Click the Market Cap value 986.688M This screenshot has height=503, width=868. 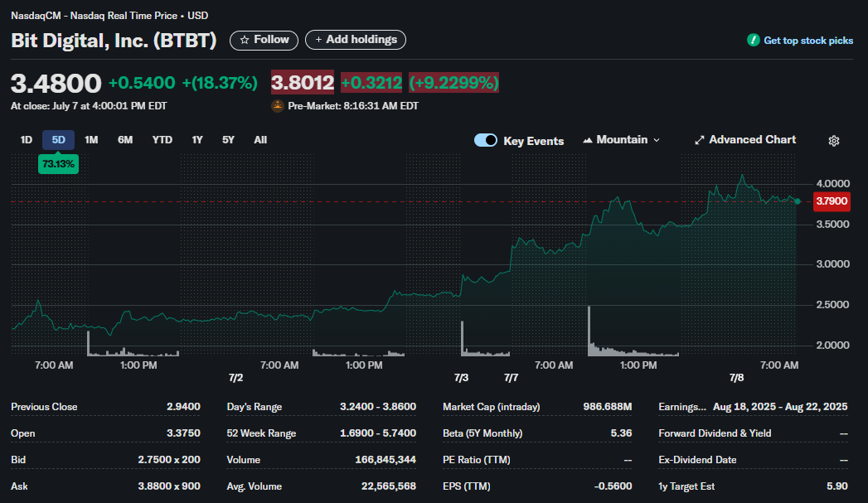coord(607,407)
